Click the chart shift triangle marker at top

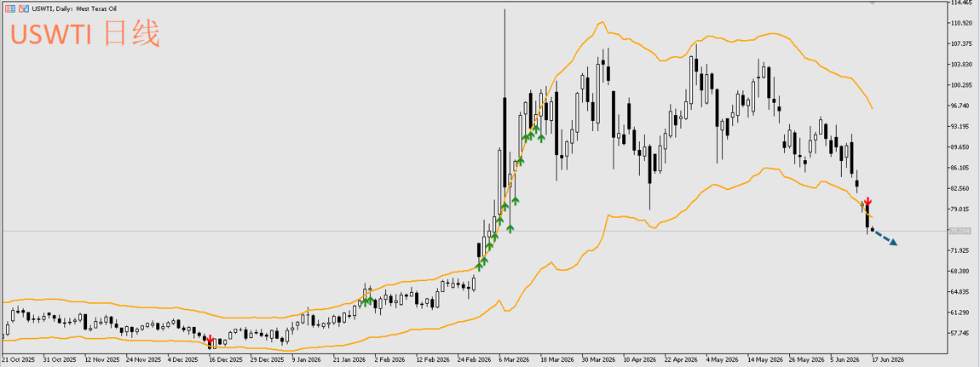873,3
